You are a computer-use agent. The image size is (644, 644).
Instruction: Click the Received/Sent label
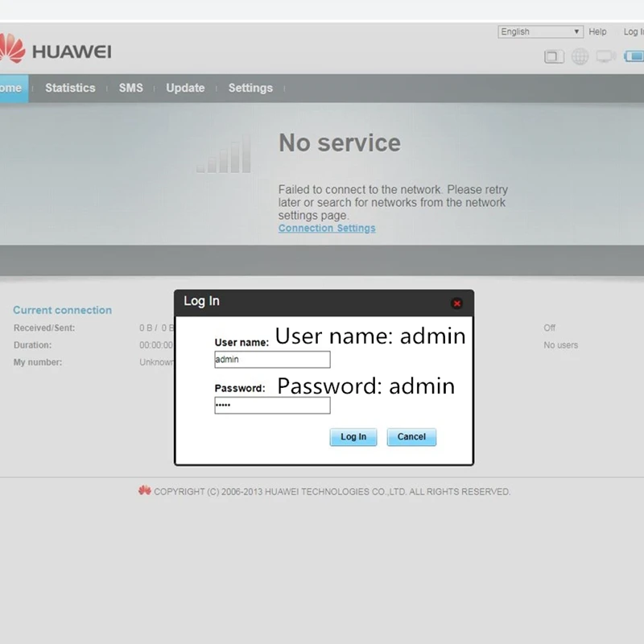(44, 328)
